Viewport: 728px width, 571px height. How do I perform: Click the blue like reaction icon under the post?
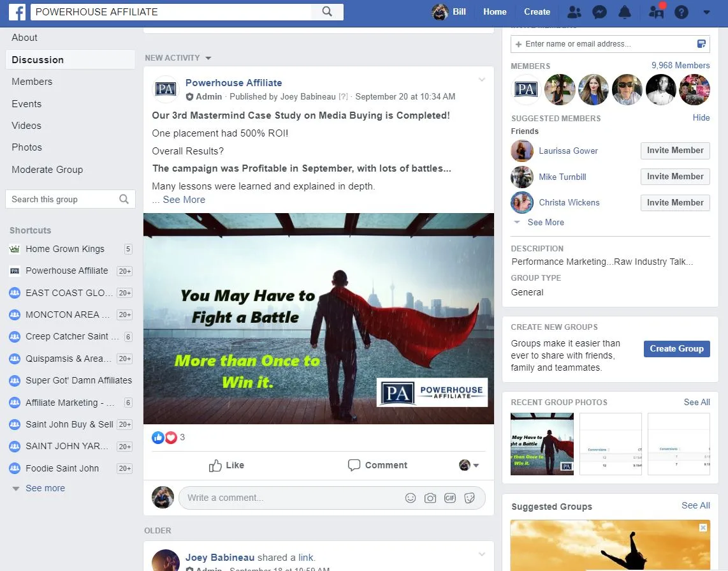pos(158,437)
